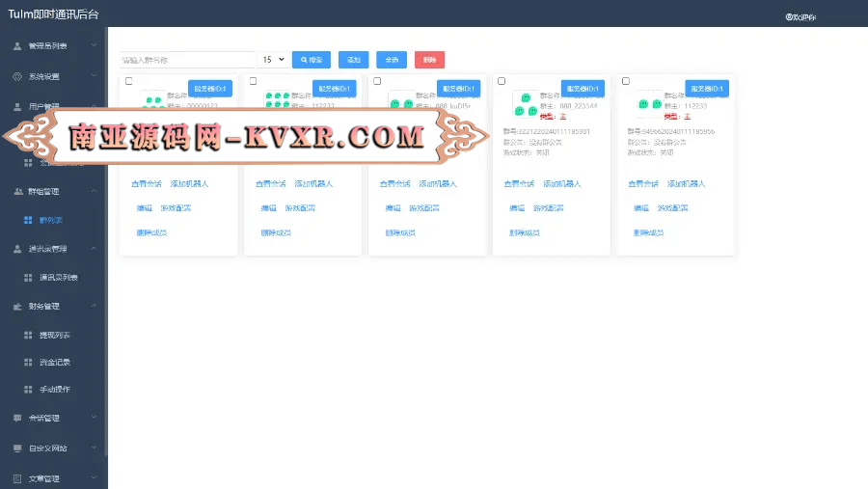Click 服务器ID:1 button on owner 00000123 card
Viewport: 868px width, 489px height.
[210, 89]
